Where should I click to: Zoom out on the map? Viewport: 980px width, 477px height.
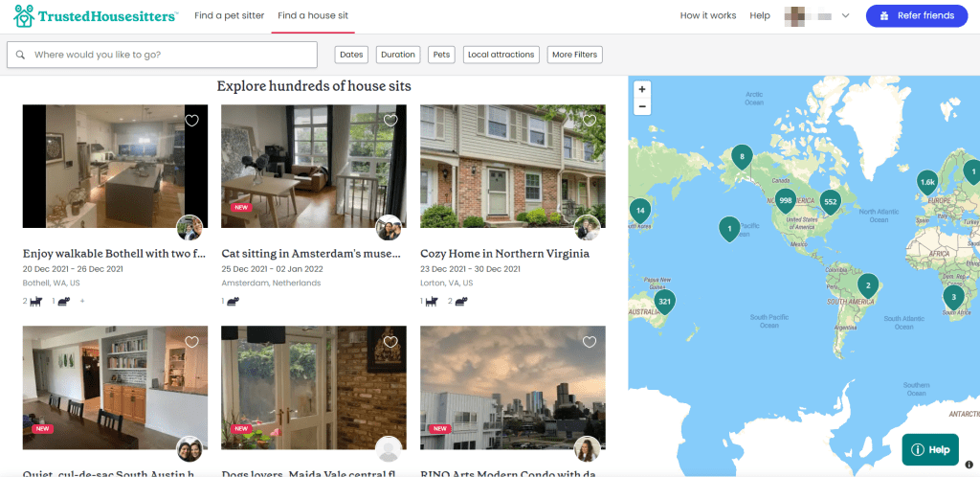pyautogui.click(x=642, y=107)
